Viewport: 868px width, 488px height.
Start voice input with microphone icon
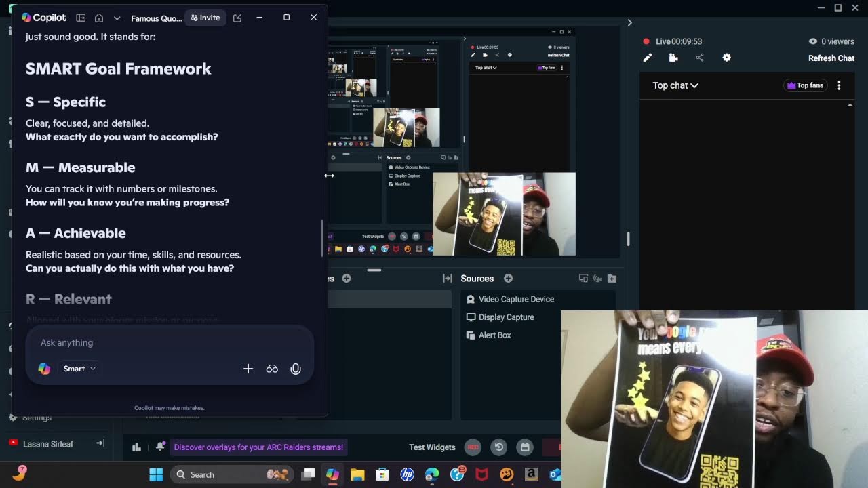(x=296, y=369)
